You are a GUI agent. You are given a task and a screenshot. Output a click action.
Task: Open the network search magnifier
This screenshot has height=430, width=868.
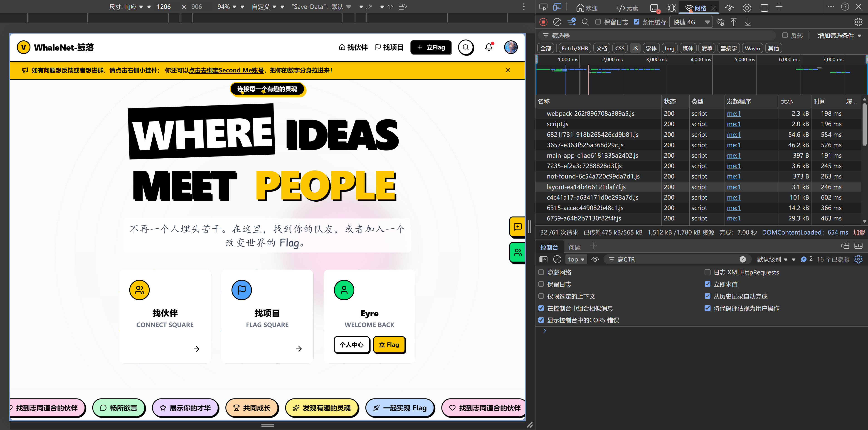pyautogui.click(x=585, y=22)
